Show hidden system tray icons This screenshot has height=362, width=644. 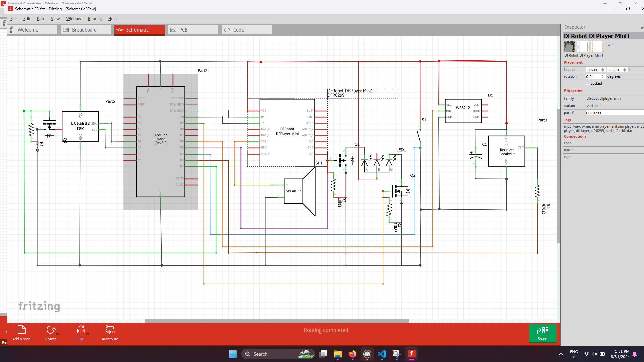(561, 354)
